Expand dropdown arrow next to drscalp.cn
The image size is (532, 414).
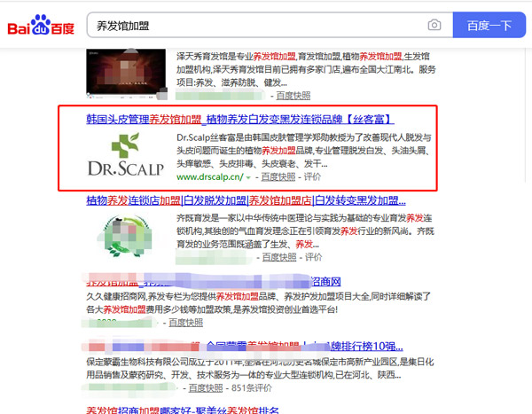coord(248,177)
